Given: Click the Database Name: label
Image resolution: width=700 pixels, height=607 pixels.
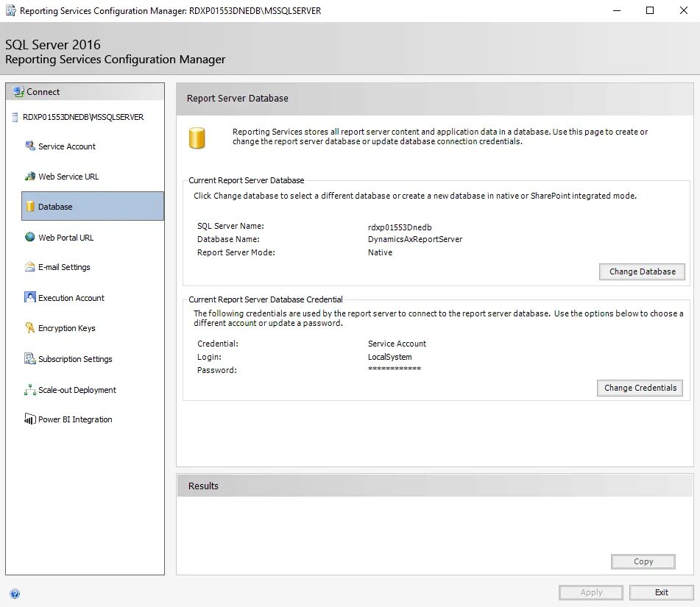Looking at the screenshot, I should point(228,239).
